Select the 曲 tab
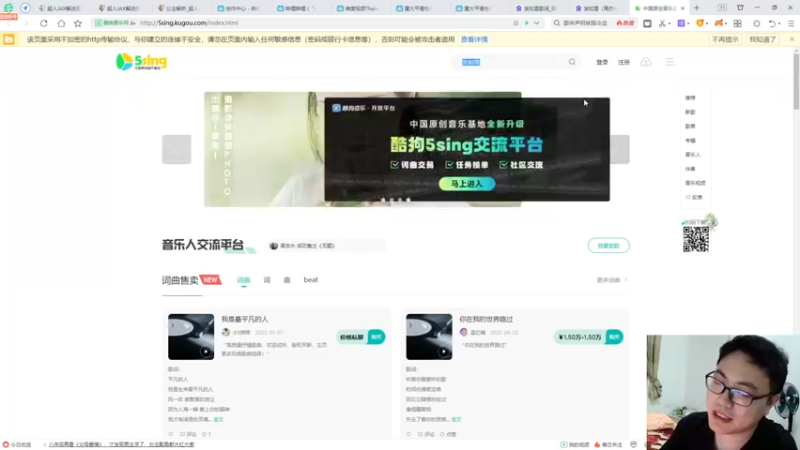Image resolution: width=800 pixels, height=450 pixels. pyautogui.click(x=287, y=280)
